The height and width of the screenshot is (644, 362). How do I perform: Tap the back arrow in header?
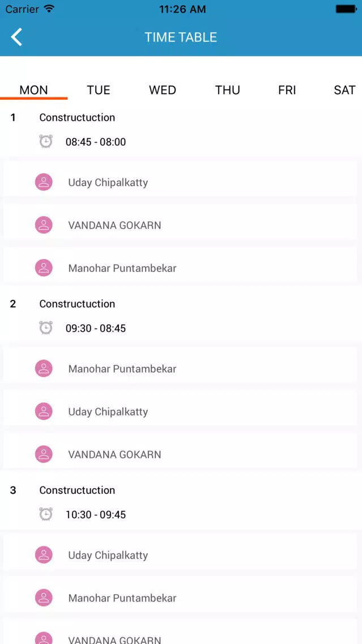point(16,37)
